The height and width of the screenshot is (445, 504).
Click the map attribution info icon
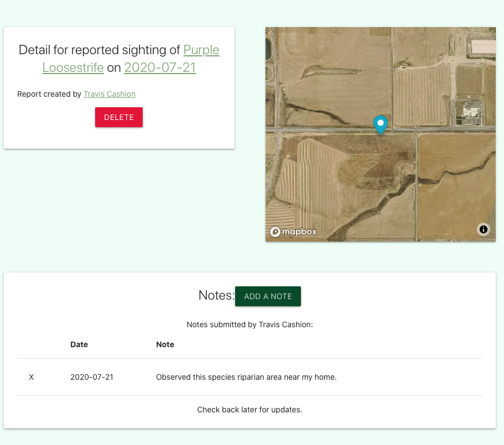(x=483, y=229)
